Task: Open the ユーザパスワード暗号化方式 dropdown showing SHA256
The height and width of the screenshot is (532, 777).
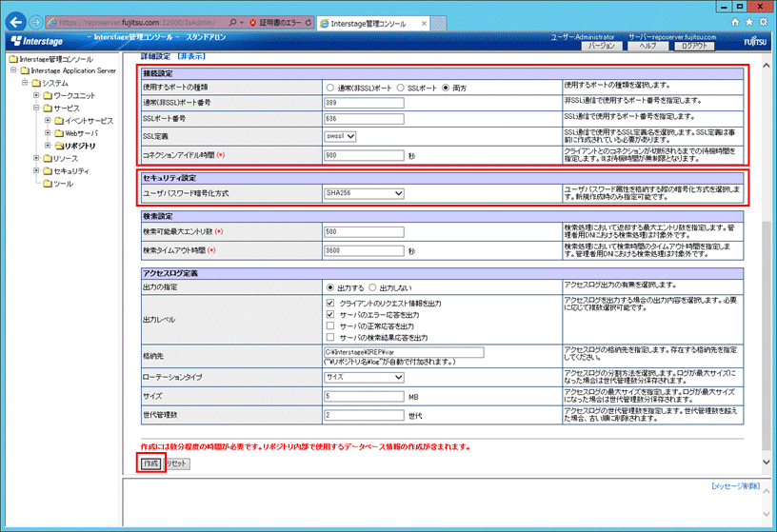Action: 364,193
